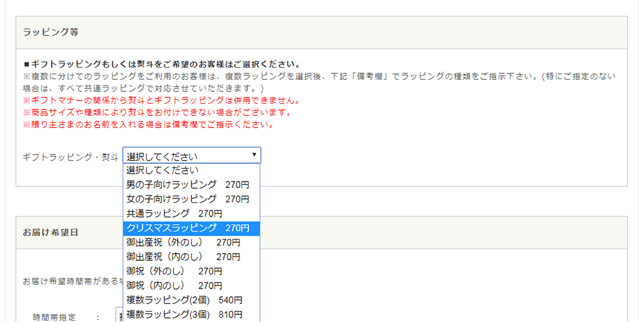Select 御祝（外のし） 270円 option

191,271
